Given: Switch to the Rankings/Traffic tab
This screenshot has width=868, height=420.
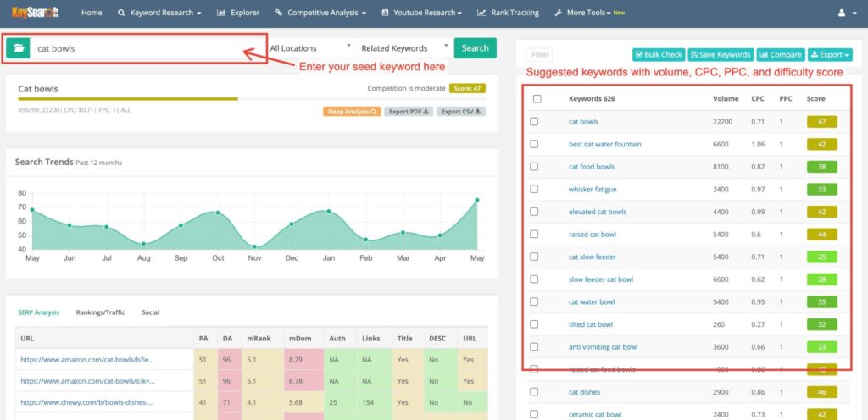Looking at the screenshot, I should click(x=100, y=312).
